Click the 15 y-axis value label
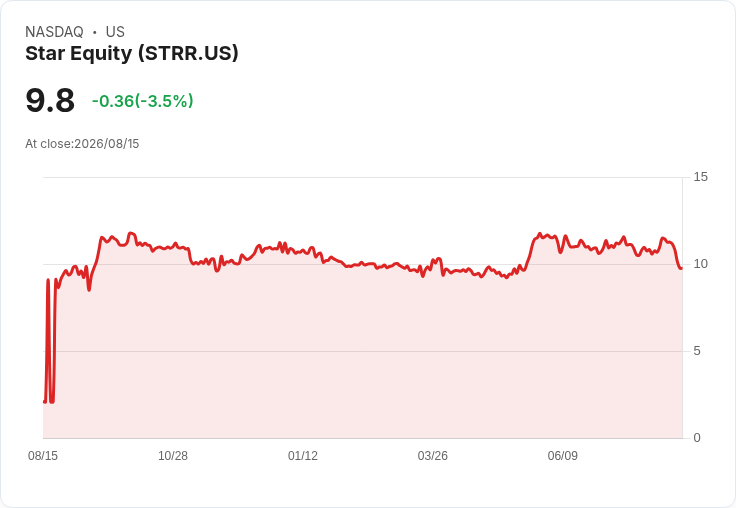The image size is (736, 508). click(x=700, y=177)
